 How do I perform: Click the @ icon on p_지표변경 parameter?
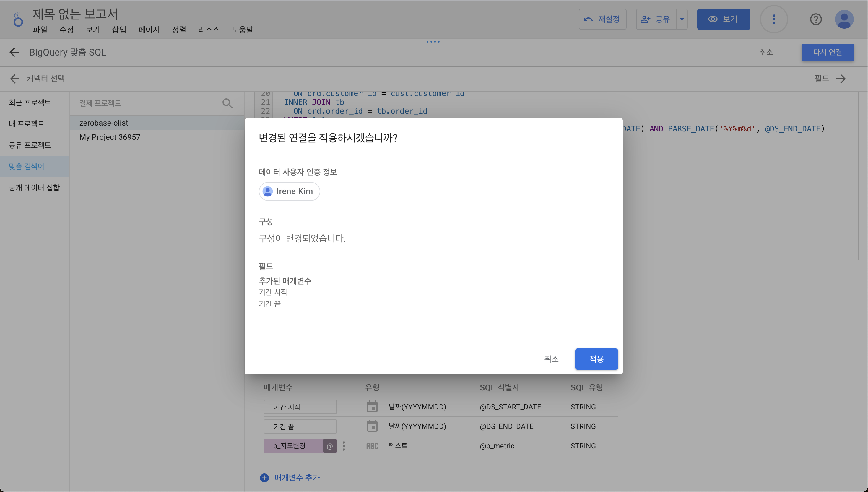329,446
